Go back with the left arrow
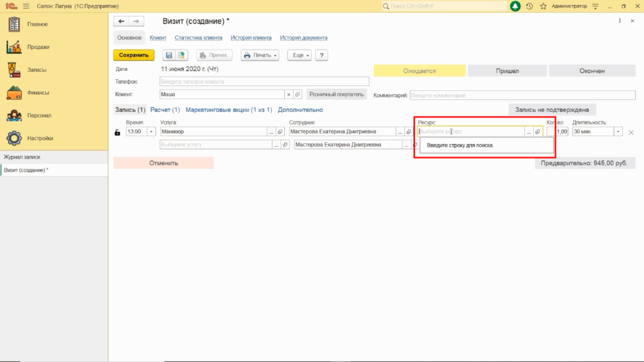 [121, 21]
